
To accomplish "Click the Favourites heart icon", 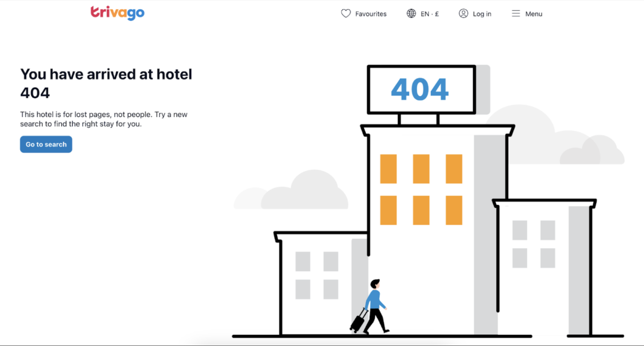I will click(346, 13).
